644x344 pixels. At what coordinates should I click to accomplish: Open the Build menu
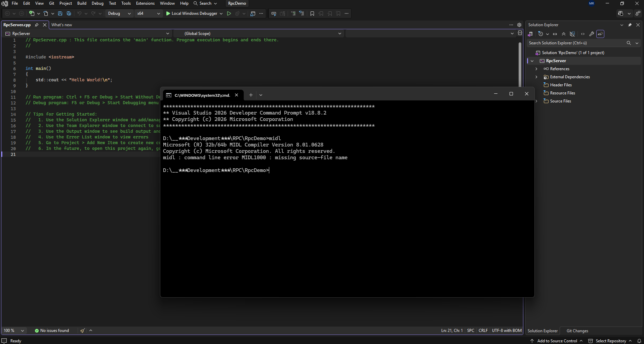(x=82, y=3)
